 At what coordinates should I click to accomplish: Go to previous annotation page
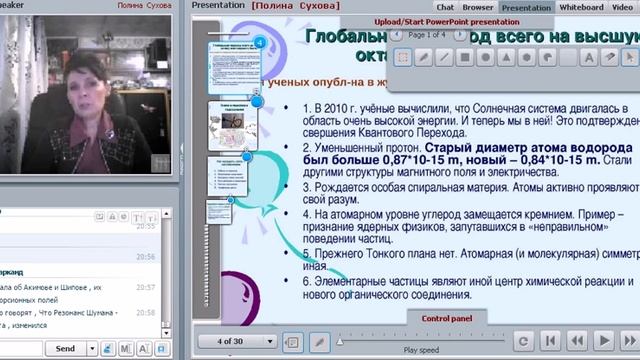point(396,35)
